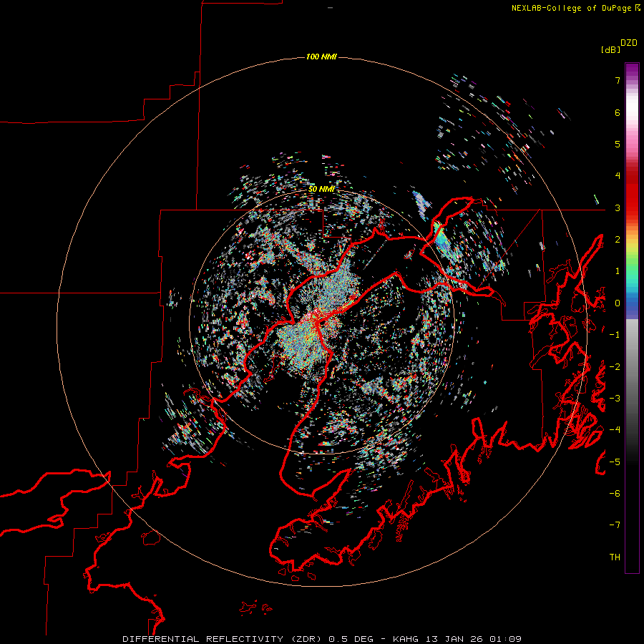Click the 2 value on the color scale

pos(618,240)
